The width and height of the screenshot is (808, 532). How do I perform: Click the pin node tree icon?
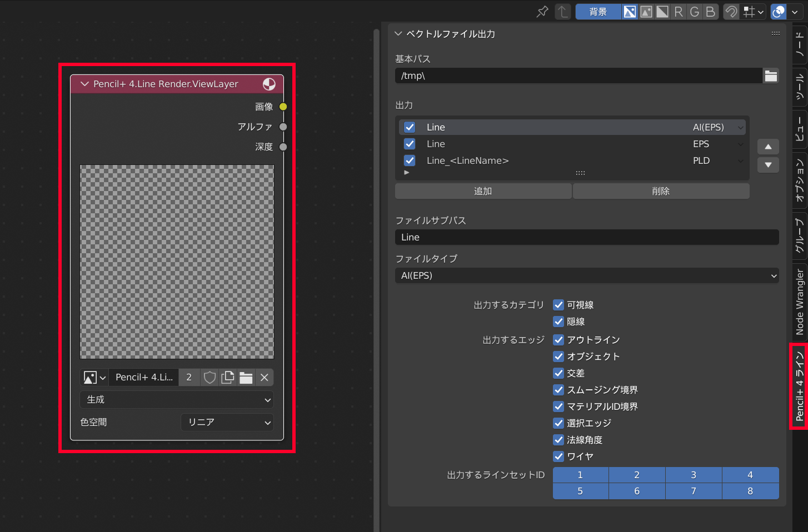[x=542, y=12]
